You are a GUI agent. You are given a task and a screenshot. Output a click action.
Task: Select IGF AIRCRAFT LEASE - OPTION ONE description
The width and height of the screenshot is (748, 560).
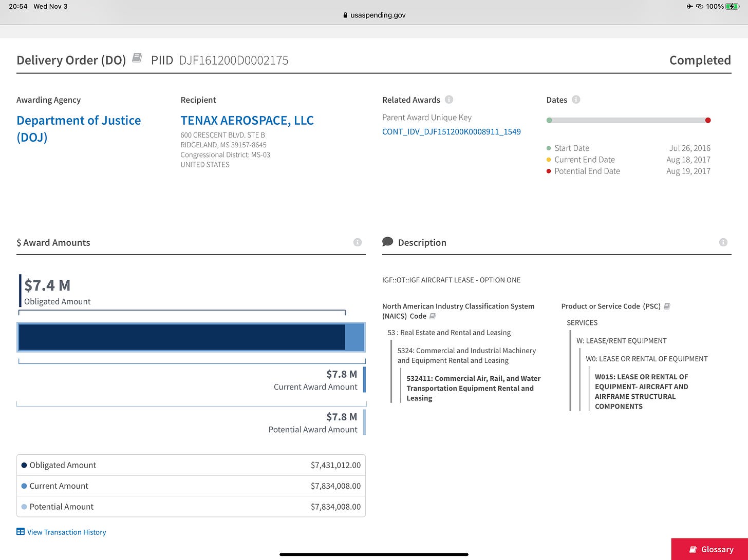pyautogui.click(x=451, y=280)
